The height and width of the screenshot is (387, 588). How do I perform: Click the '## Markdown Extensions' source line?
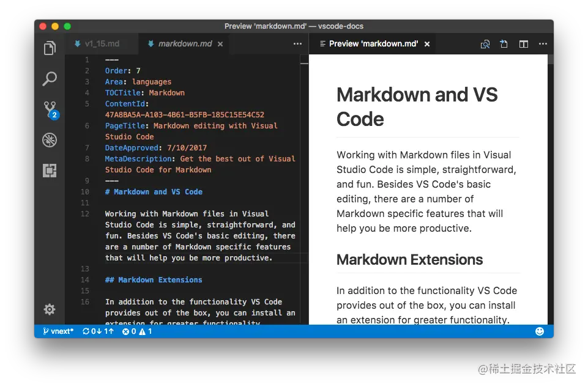tap(154, 280)
